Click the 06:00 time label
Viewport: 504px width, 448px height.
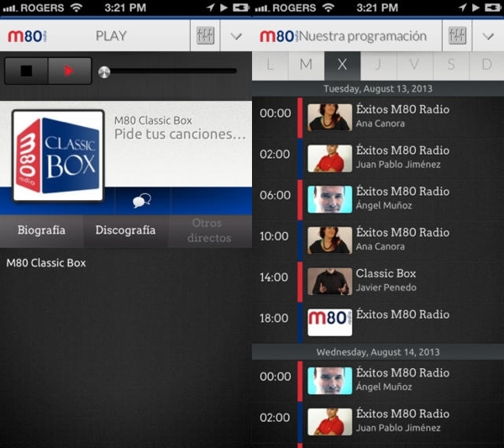point(276,195)
